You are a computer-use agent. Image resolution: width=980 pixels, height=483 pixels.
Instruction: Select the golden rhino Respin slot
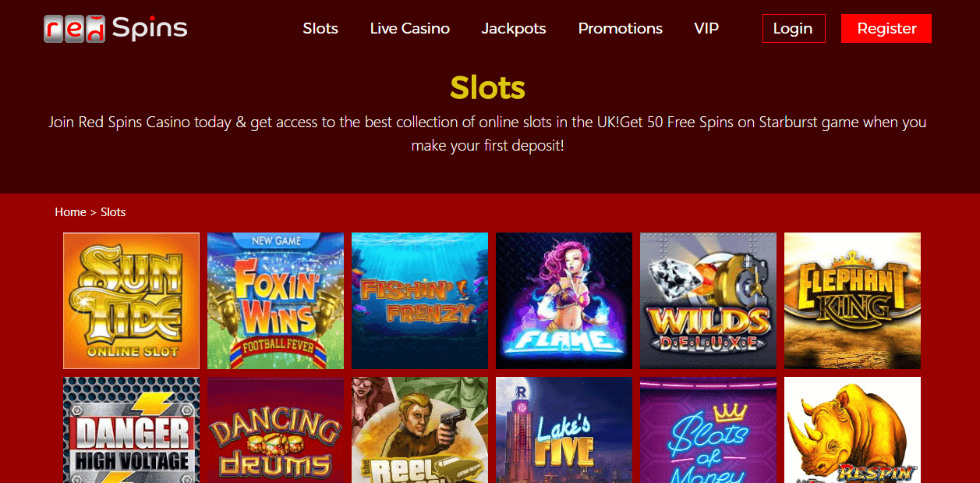tap(852, 430)
